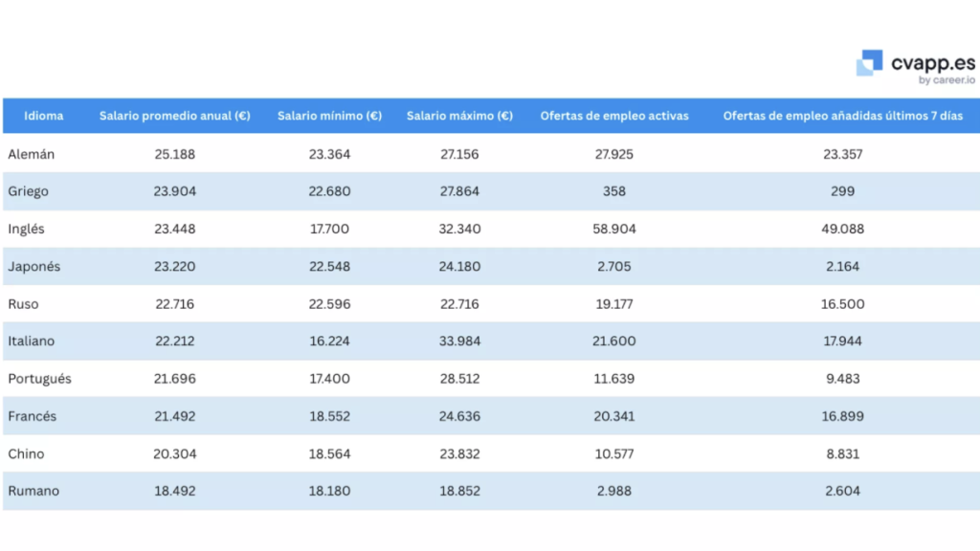Click the 'by career.io' link
980x551 pixels.
[946, 79]
